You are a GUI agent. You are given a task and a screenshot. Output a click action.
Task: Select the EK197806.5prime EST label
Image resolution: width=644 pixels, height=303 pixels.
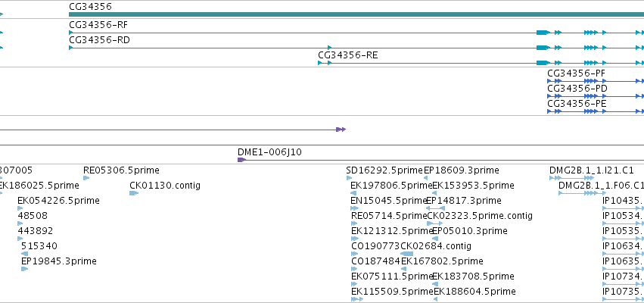pos(391,186)
